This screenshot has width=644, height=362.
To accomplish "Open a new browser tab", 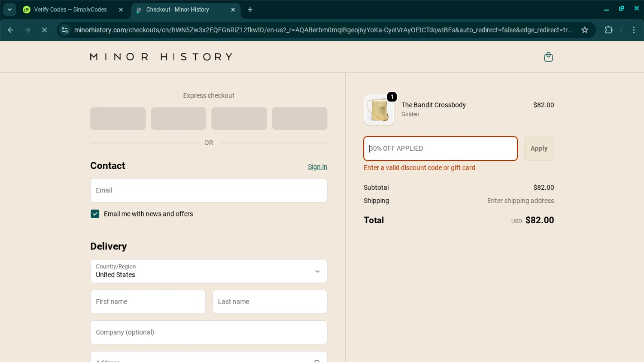I will (x=250, y=9).
